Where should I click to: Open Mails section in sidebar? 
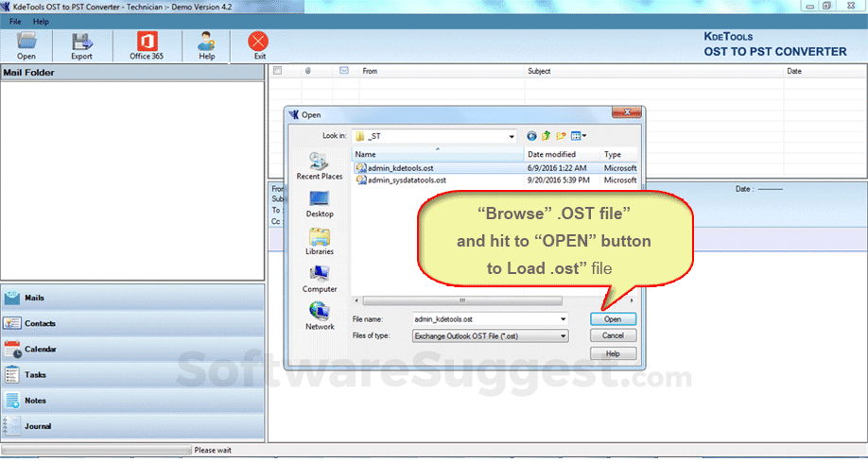(x=132, y=298)
